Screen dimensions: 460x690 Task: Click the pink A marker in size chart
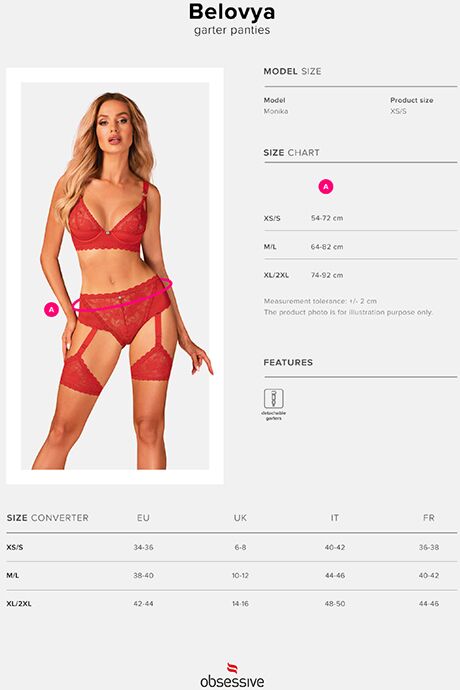[326, 187]
